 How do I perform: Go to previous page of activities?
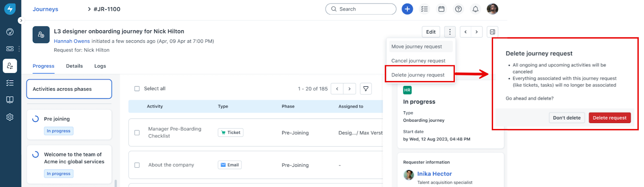(x=337, y=89)
